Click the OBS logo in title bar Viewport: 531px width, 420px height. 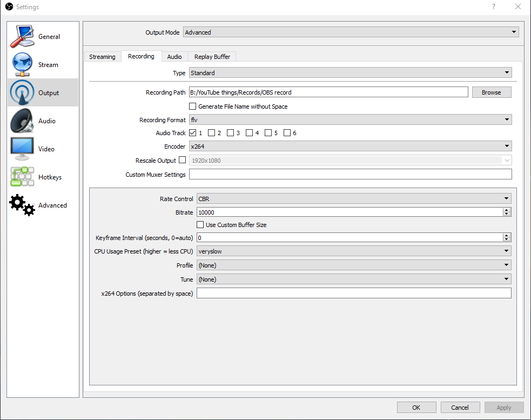coord(9,6)
